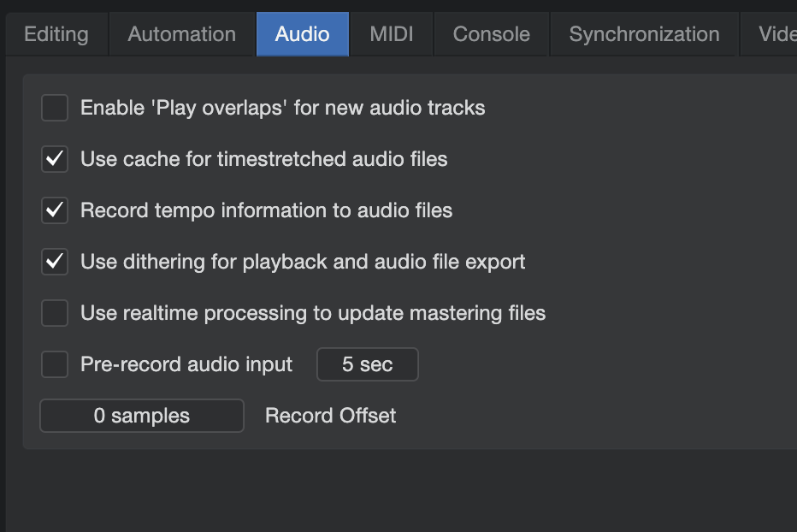
Task: Switch to the Editing tab
Action: pos(56,34)
